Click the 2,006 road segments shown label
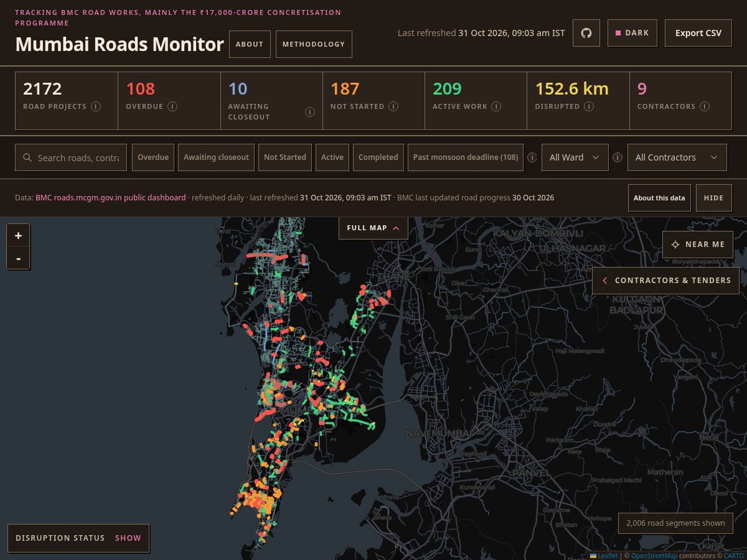The image size is (747, 560). [x=675, y=523]
